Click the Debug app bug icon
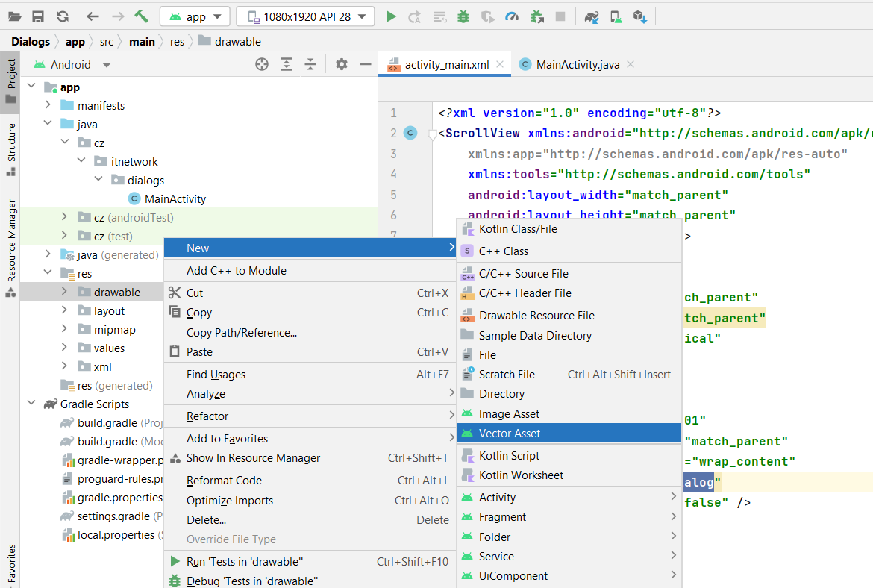The height and width of the screenshot is (588, 873). [x=463, y=16]
